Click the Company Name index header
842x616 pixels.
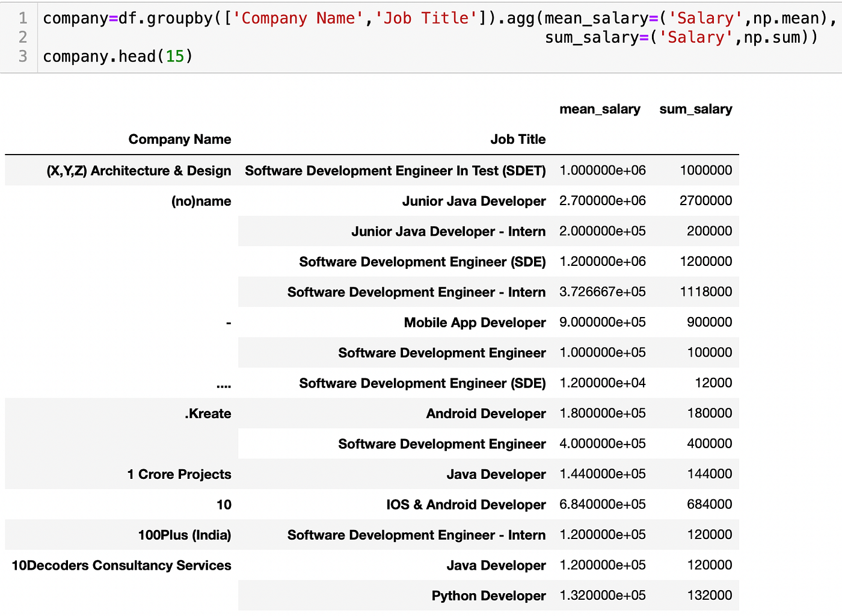(179, 140)
